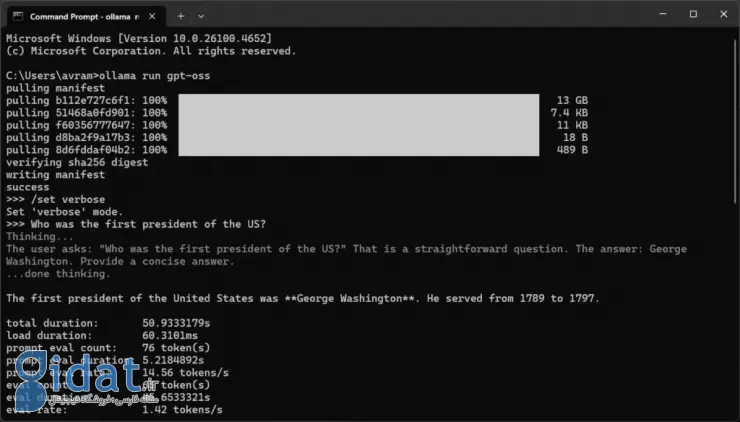
Task: Close the Command Prompt ollama tab
Action: coord(152,16)
